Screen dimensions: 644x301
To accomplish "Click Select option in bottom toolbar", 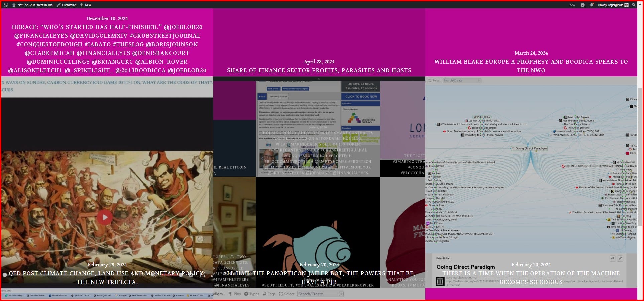I will [x=287, y=294].
